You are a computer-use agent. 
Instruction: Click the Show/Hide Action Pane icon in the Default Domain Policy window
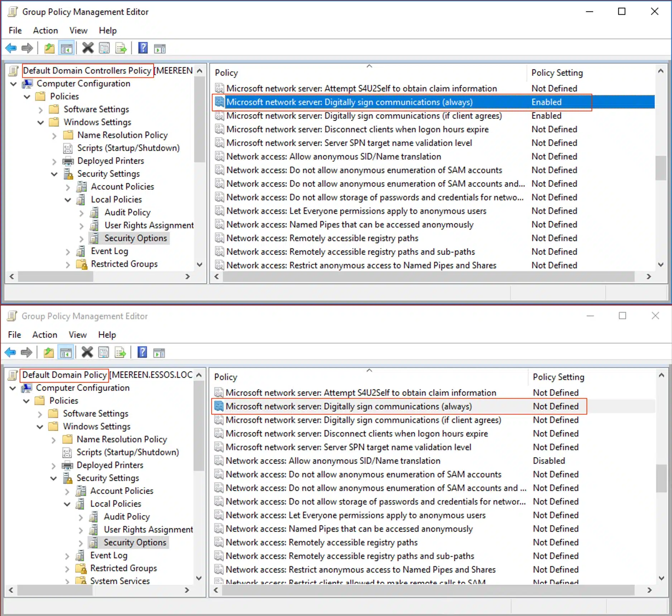(x=159, y=352)
